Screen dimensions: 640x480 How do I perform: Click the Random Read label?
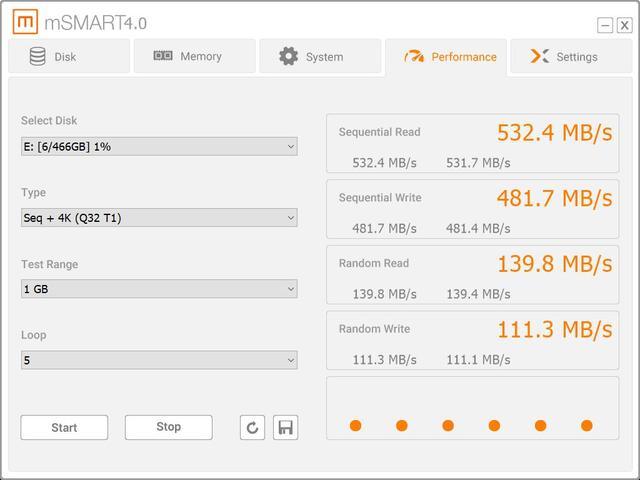tap(374, 263)
